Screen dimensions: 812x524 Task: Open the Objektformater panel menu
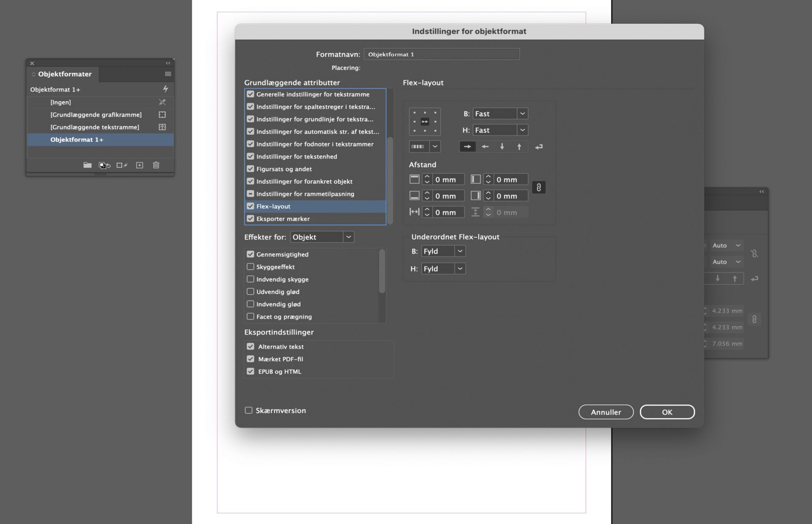tap(167, 74)
